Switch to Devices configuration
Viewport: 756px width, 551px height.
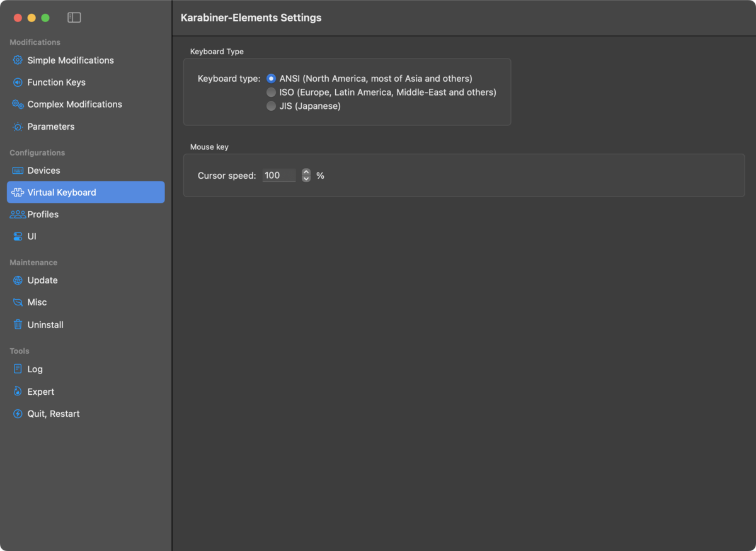44,171
